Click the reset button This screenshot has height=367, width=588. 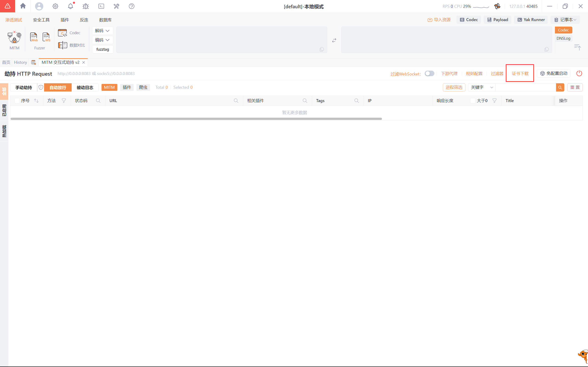click(575, 87)
